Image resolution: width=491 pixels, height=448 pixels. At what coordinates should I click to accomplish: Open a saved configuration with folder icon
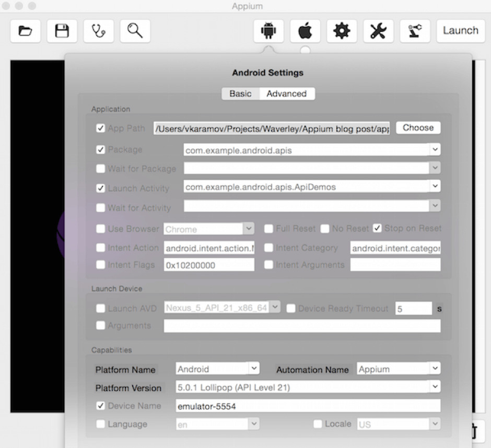click(x=26, y=31)
